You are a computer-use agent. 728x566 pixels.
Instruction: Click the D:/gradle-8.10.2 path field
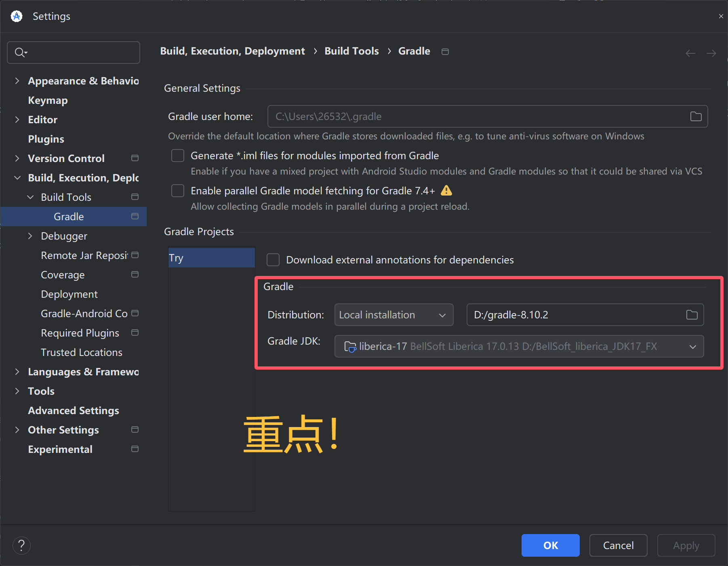585,315
